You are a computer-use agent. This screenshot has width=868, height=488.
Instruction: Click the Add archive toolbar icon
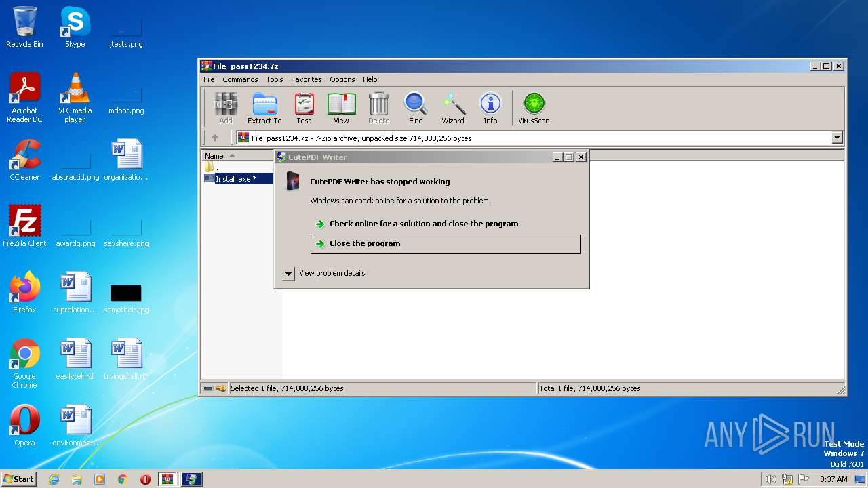(226, 108)
